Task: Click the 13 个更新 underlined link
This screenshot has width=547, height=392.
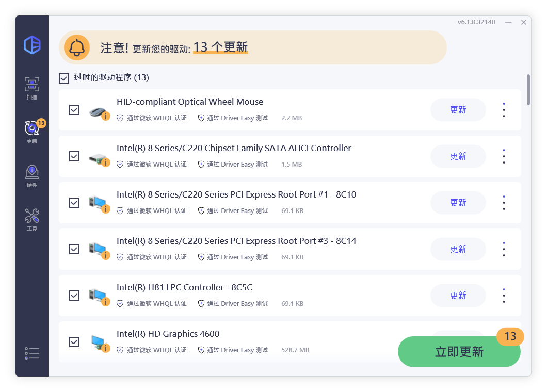Action: (x=220, y=47)
